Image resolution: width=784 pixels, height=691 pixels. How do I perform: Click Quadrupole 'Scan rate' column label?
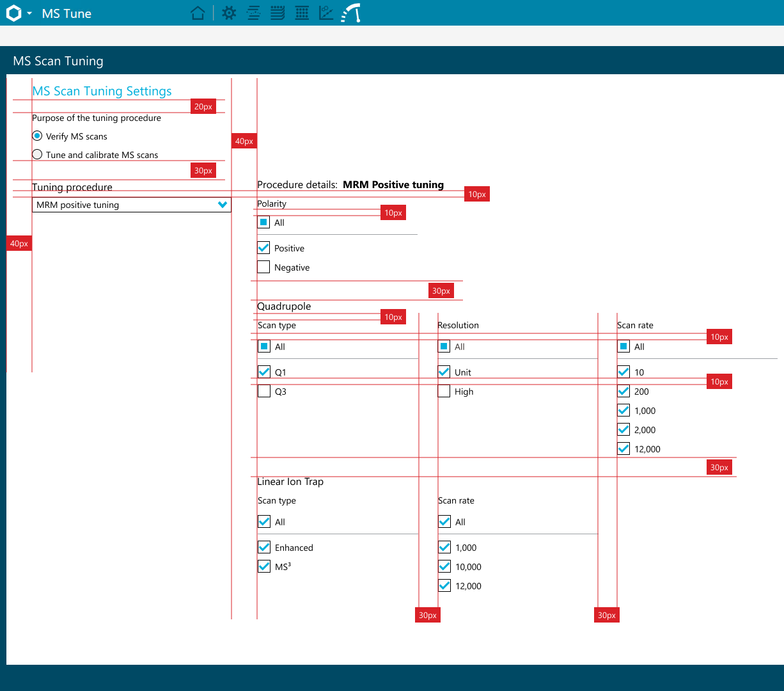(635, 325)
